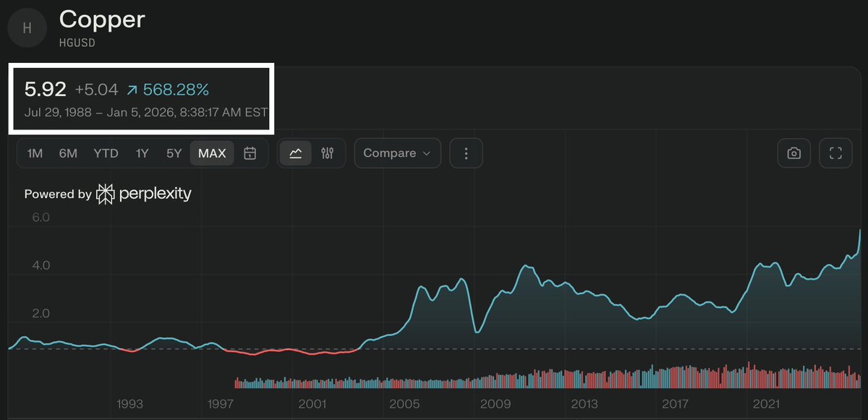Viewport: 868px width, 420px height.
Task: Click the 4.0 y-axis label
Action: 41,265
